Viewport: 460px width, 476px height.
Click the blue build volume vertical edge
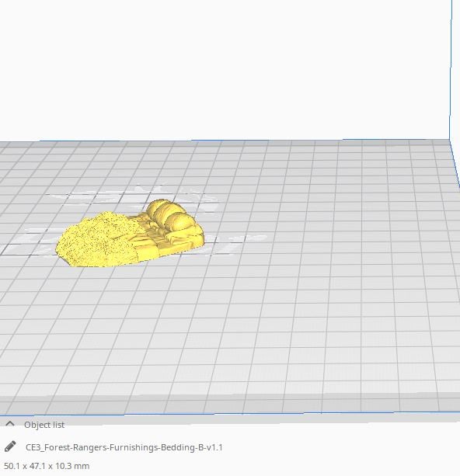pyautogui.click(x=451, y=70)
